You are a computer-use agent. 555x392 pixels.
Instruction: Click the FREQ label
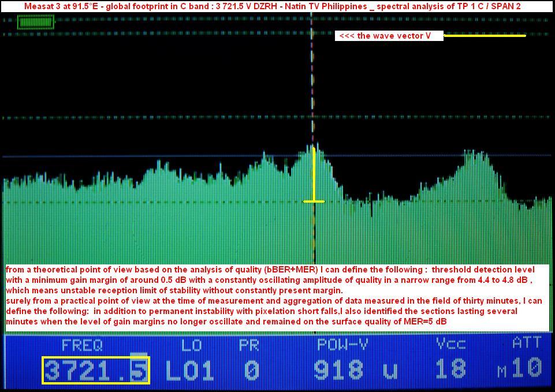click(x=81, y=345)
